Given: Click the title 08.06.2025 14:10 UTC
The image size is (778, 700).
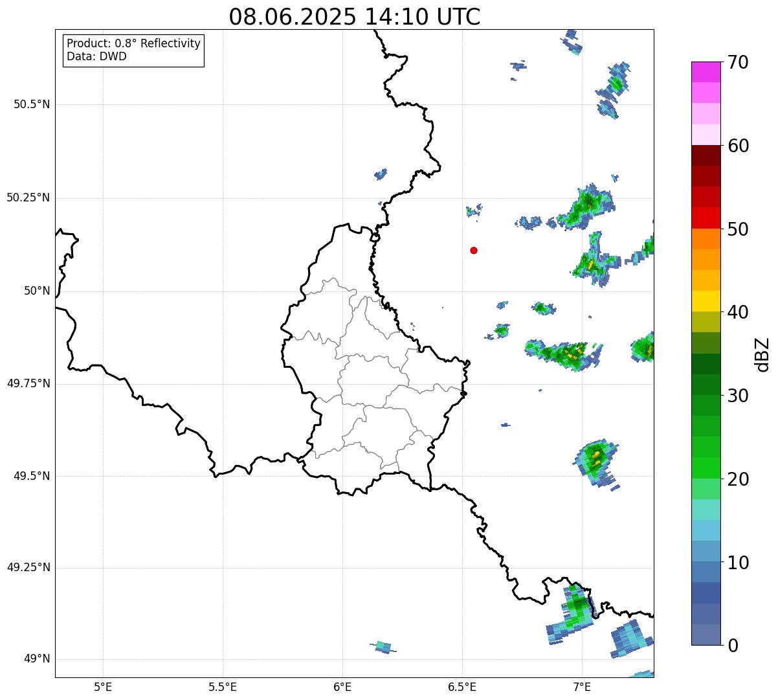Looking at the screenshot, I should point(355,17).
